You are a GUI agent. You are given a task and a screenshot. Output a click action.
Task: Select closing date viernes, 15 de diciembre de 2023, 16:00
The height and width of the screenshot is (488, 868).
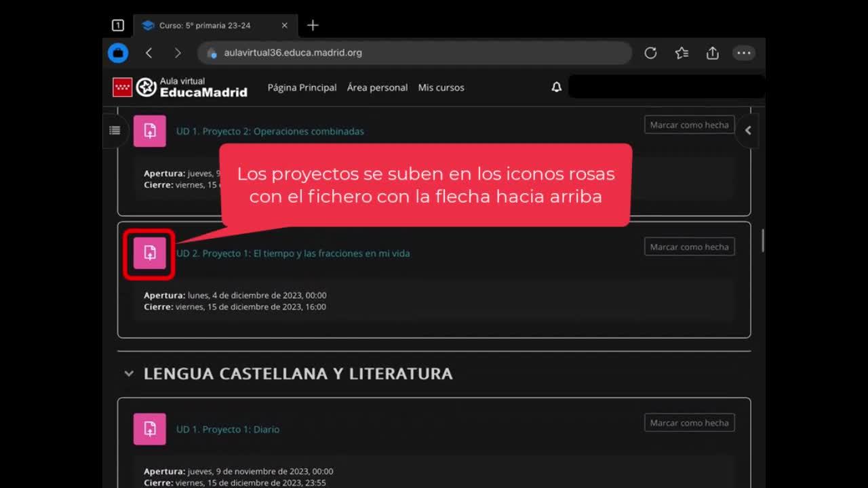[x=250, y=307]
